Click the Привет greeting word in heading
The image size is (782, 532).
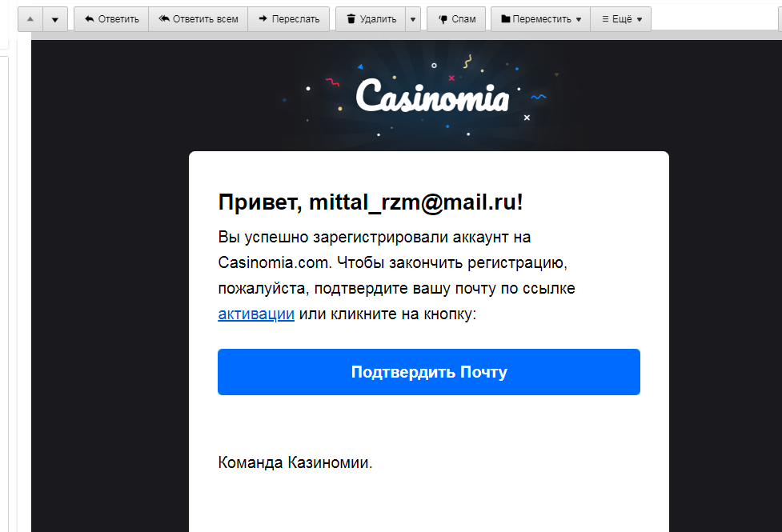[x=258, y=202]
